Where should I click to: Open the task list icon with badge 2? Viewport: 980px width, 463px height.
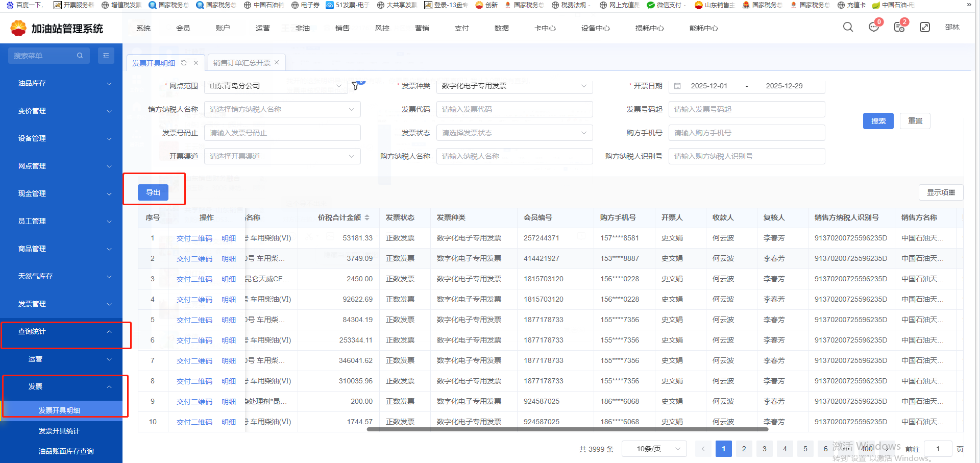click(x=899, y=27)
